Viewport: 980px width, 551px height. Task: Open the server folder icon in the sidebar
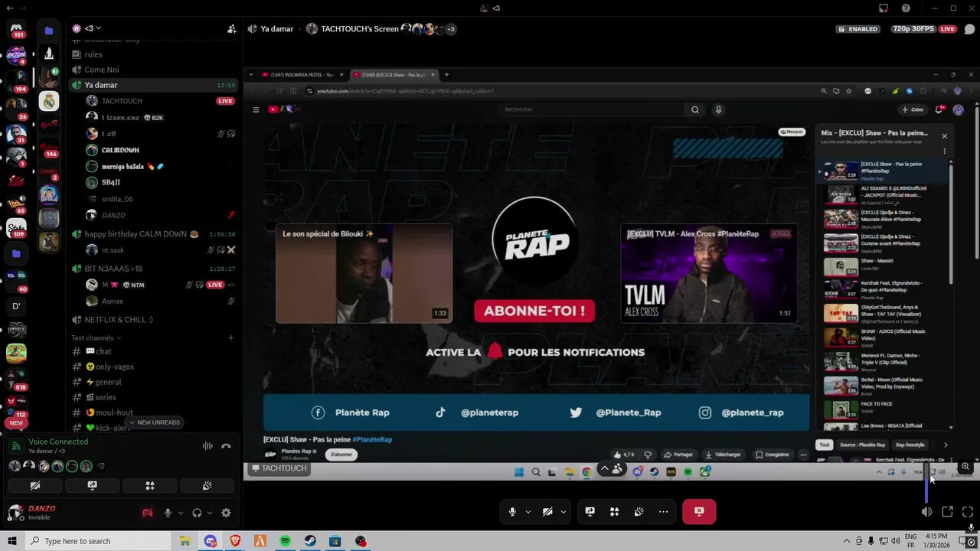coord(16,253)
